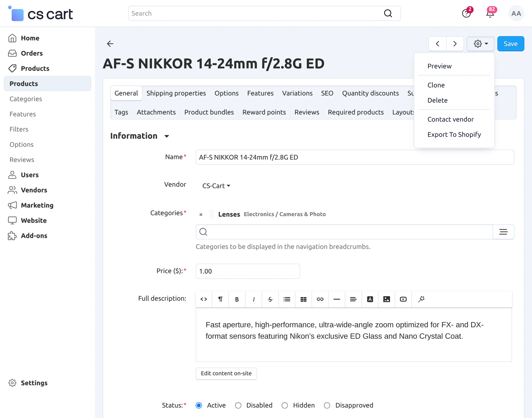The width and height of the screenshot is (532, 418).
Task: Insert a video into the description editor
Action: click(x=403, y=299)
